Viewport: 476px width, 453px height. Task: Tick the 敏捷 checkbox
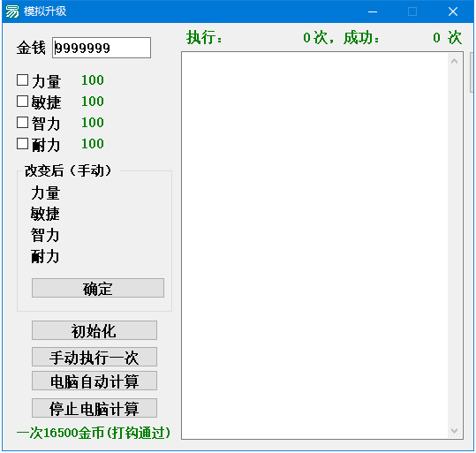coord(22,102)
